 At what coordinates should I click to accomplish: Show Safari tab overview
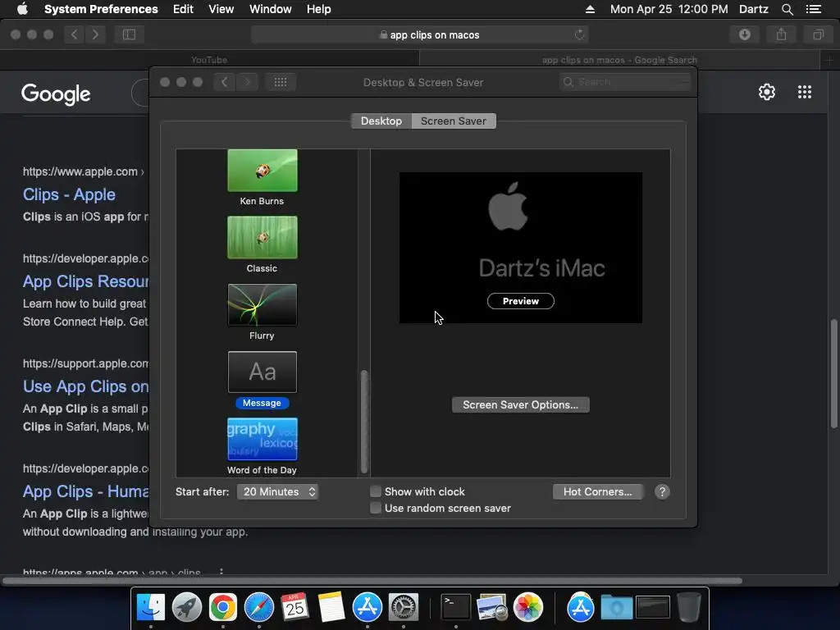click(x=818, y=34)
